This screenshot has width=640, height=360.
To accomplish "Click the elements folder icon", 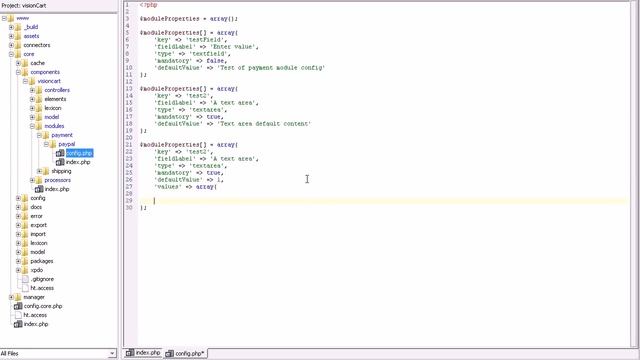I will click(39, 99).
